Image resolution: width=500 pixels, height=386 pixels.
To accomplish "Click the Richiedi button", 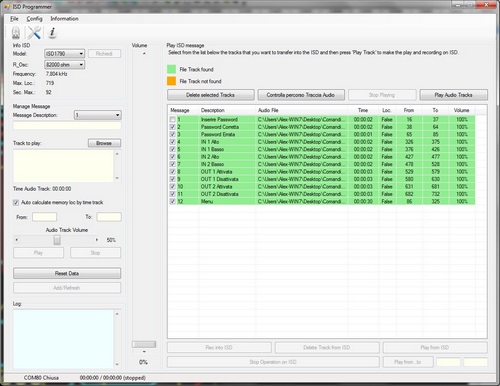I will [x=104, y=54].
